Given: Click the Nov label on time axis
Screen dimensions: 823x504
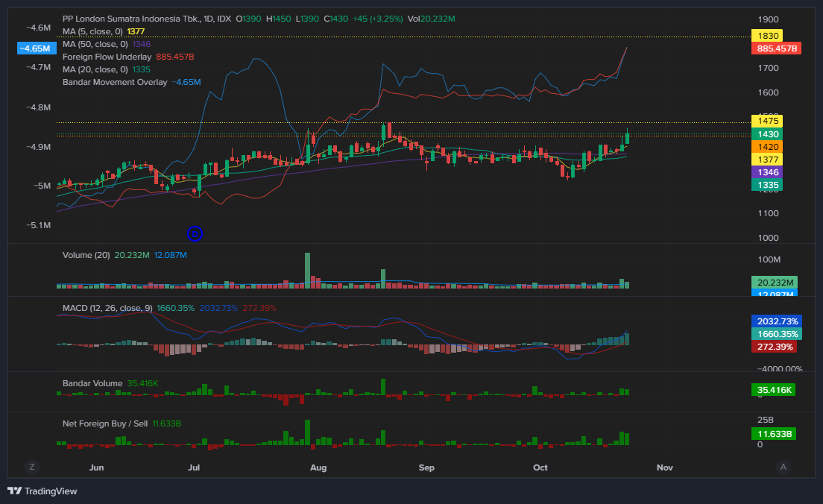Looking at the screenshot, I should (664, 467).
